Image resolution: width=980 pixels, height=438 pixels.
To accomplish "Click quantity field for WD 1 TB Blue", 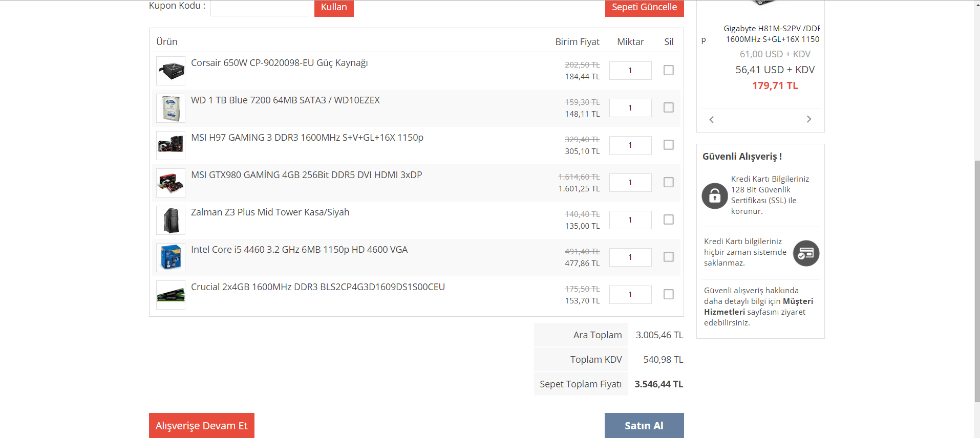I will (630, 108).
